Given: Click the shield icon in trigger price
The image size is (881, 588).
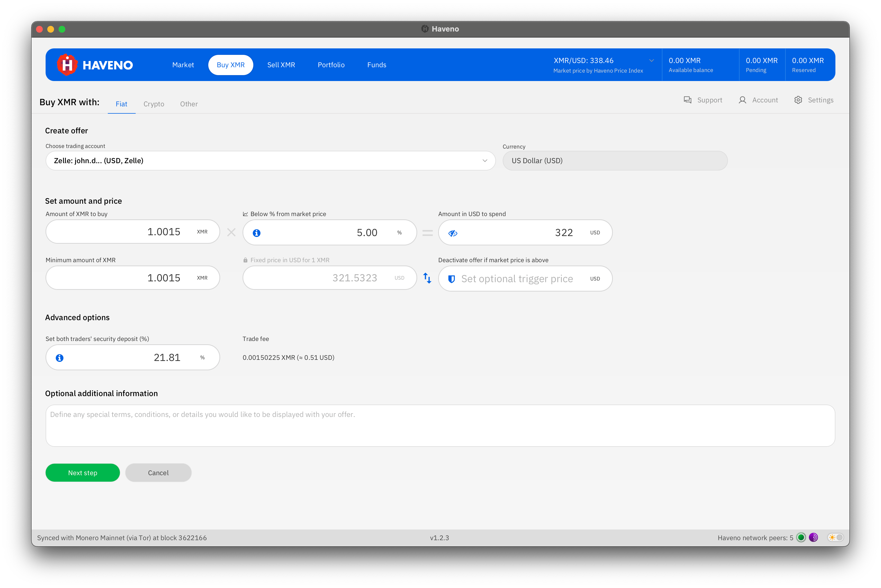Looking at the screenshot, I should pos(452,279).
